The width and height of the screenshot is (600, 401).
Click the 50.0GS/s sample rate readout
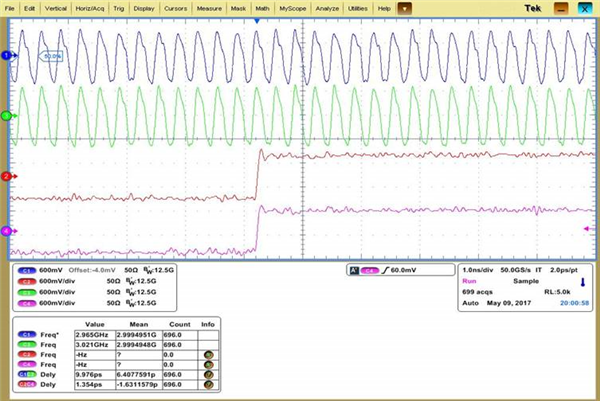515,270
